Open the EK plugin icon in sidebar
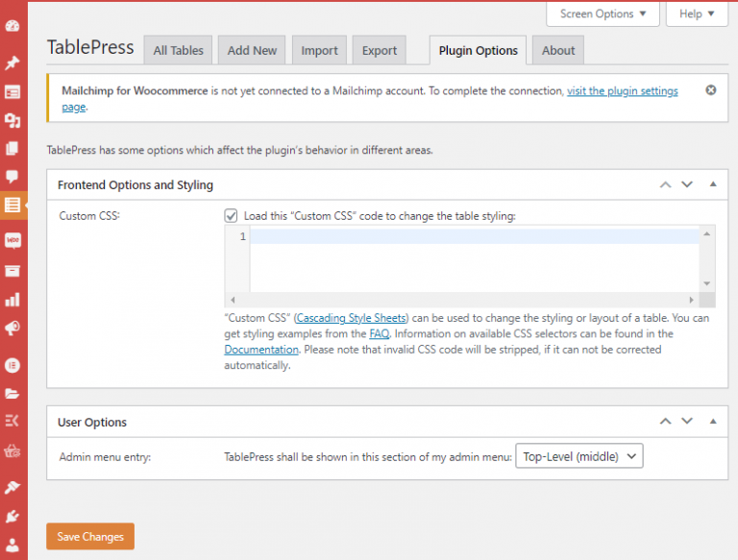The width and height of the screenshot is (738, 560). pyautogui.click(x=12, y=420)
